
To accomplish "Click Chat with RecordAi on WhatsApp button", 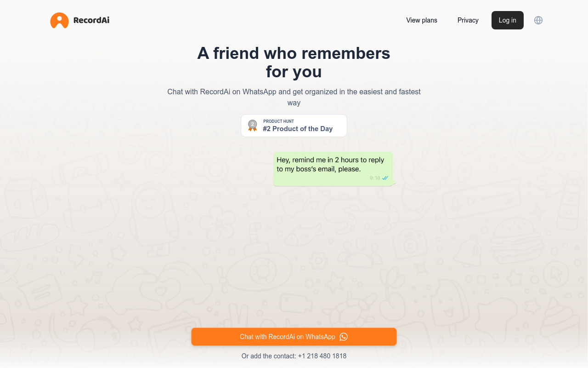I will tap(288, 337).
